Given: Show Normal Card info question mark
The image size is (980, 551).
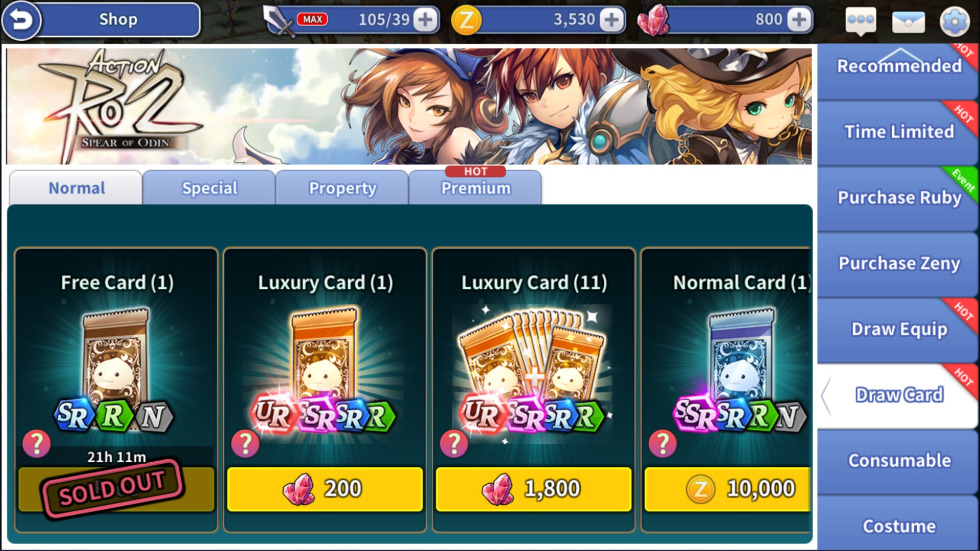Looking at the screenshot, I should click(x=663, y=443).
